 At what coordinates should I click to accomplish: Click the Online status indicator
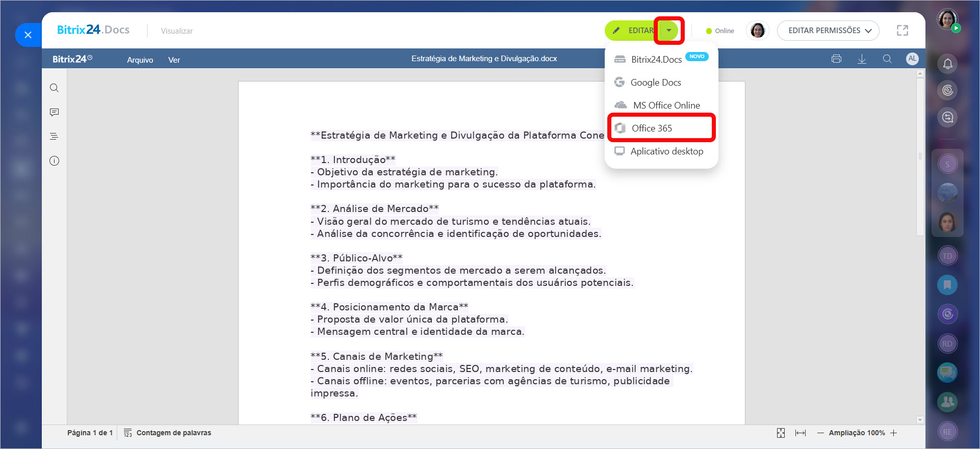(720, 31)
